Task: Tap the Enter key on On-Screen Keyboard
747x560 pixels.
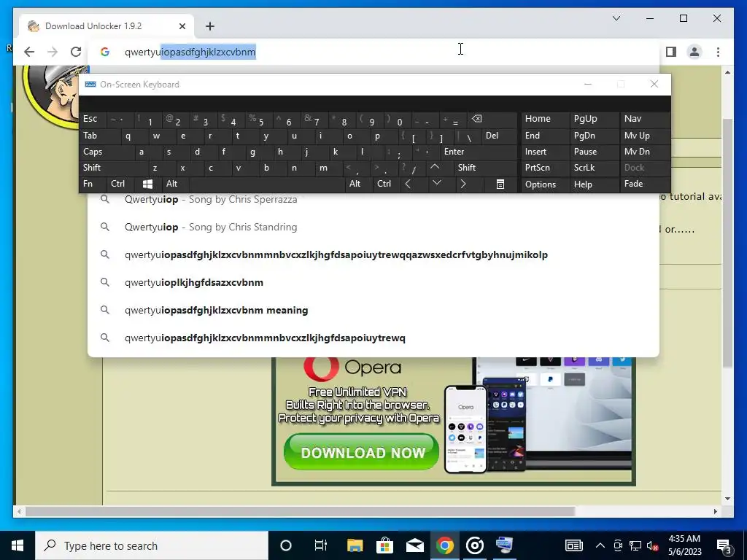Action: click(478, 152)
